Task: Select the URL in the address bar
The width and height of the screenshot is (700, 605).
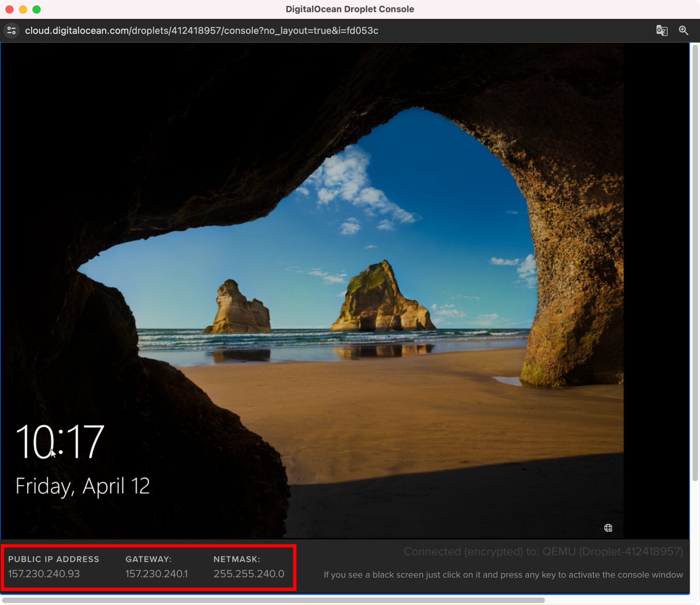Action: [x=202, y=31]
